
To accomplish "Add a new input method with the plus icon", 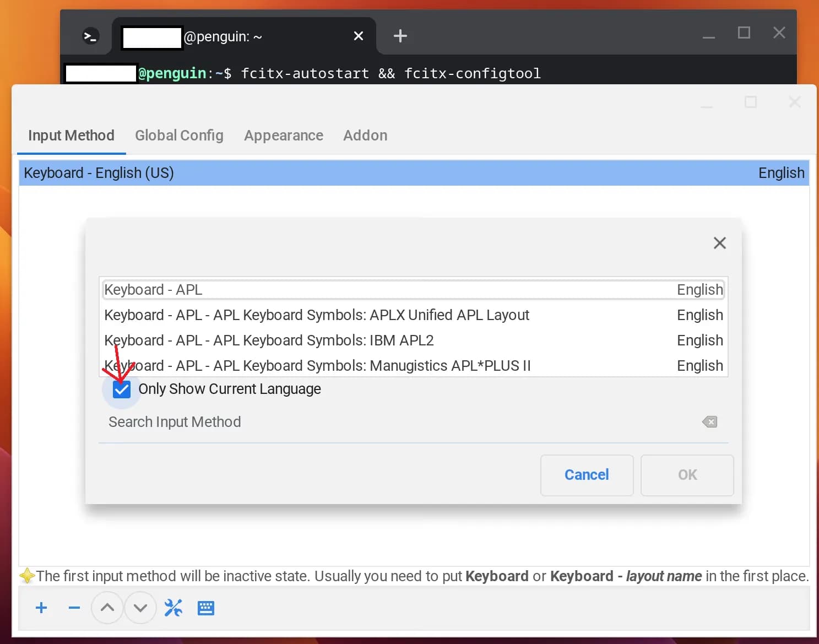I will click(41, 608).
